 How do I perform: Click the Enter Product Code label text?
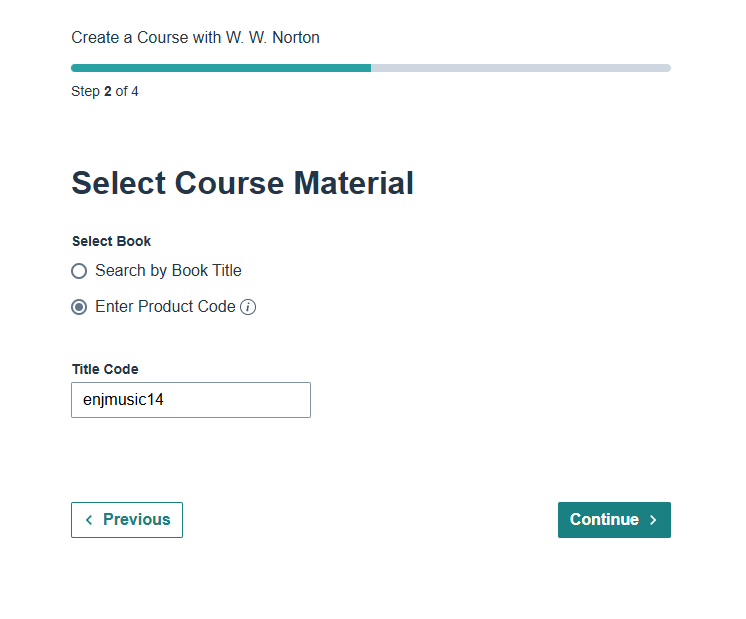pos(165,307)
